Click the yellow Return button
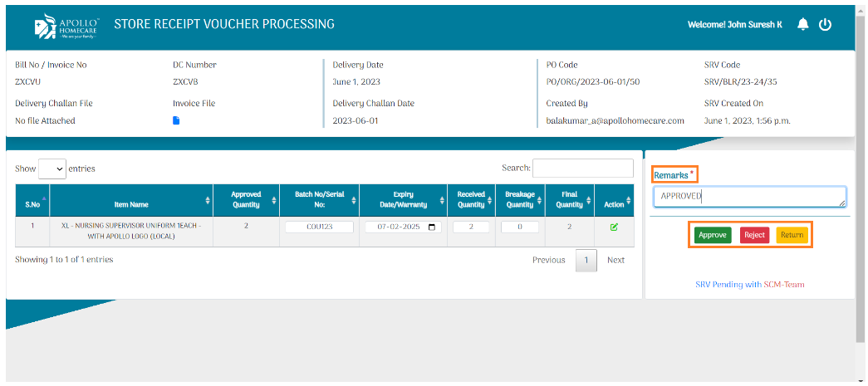The width and height of the screenshot is (868, 386). tap(792, 235)
